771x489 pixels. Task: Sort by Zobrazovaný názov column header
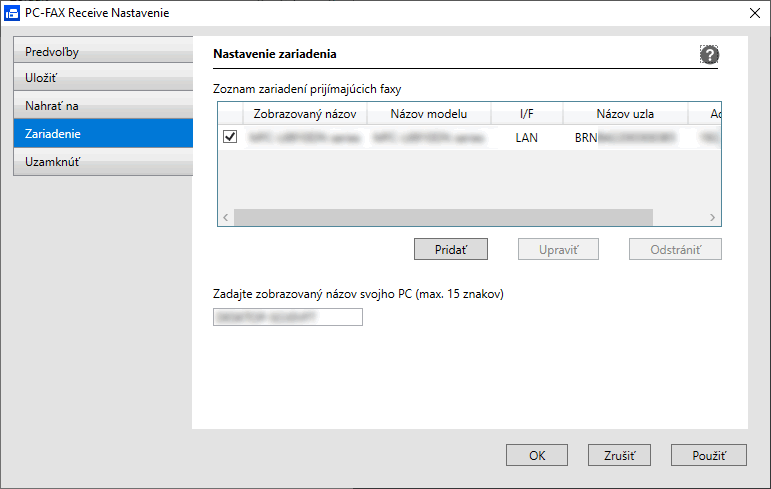click(x=305, y=114)
